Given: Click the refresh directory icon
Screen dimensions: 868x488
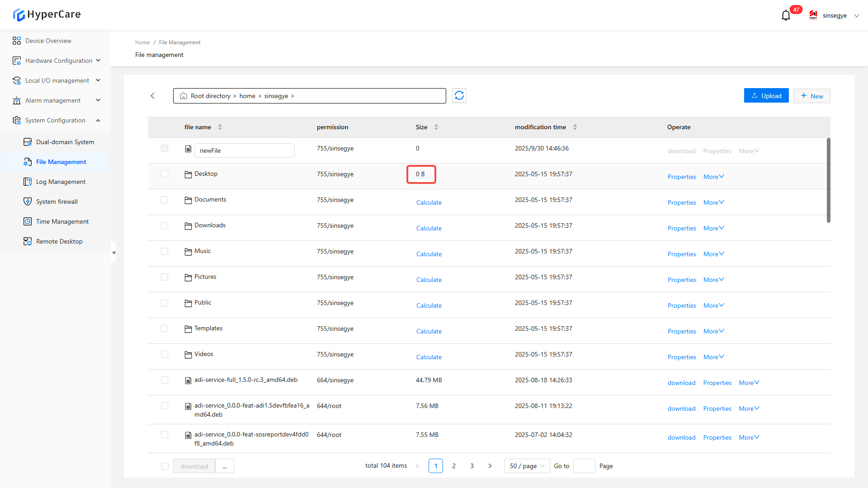Looking at the screenshot, I should [459, 96].
